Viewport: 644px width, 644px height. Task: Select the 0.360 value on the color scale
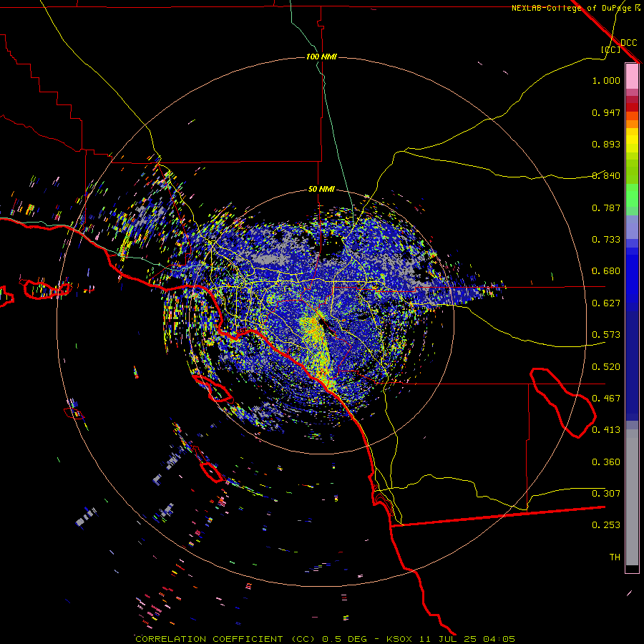(x=606, y=462)
